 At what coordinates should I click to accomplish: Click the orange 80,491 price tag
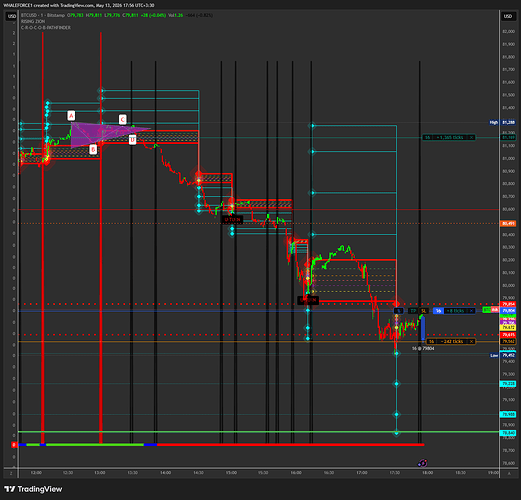tap(508, 223)
